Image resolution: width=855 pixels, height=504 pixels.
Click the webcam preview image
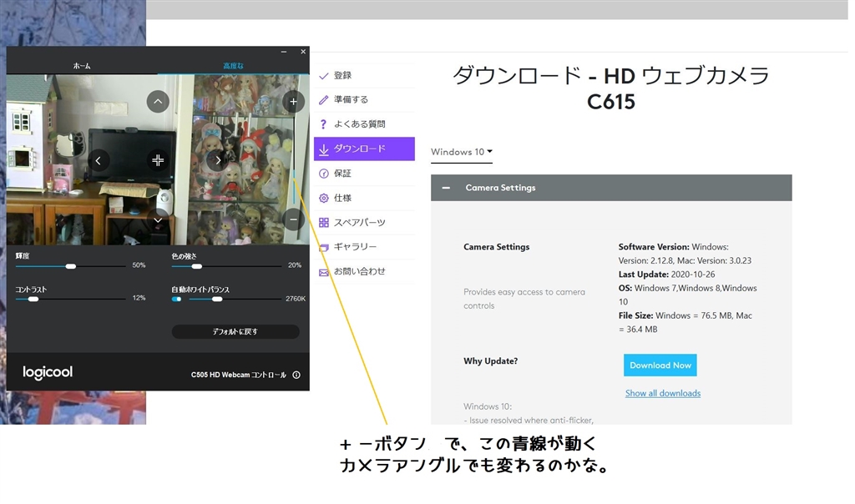click(158, 159)
